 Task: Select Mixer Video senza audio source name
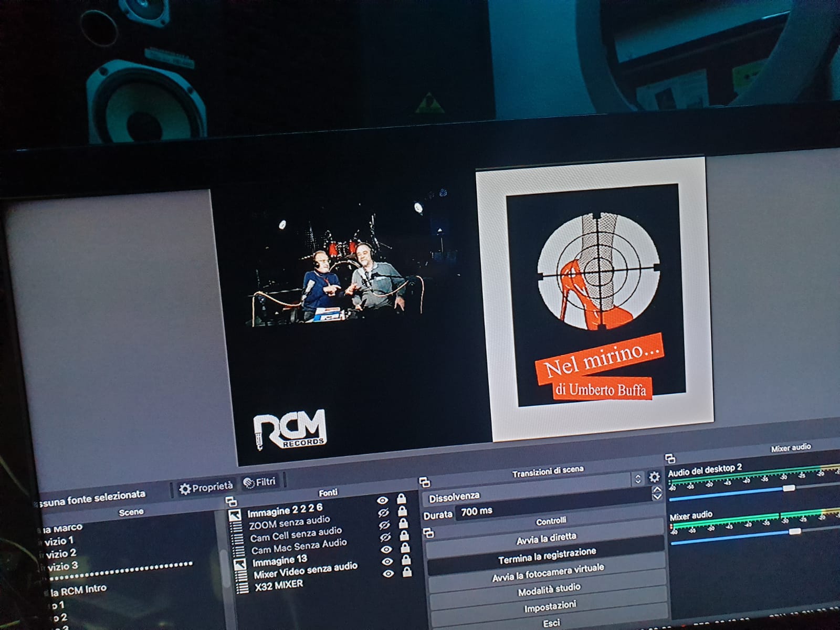pos(306,570)
